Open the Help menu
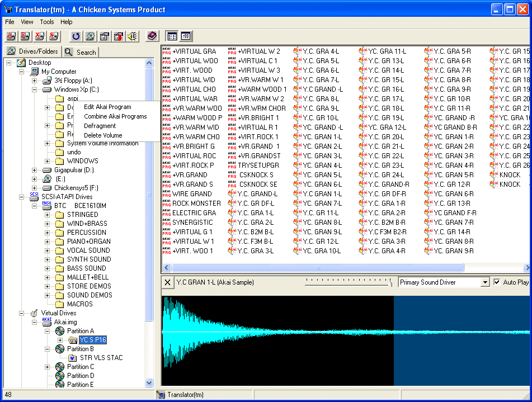The height and width of the screenshot is (402, 532). (67, 22)
